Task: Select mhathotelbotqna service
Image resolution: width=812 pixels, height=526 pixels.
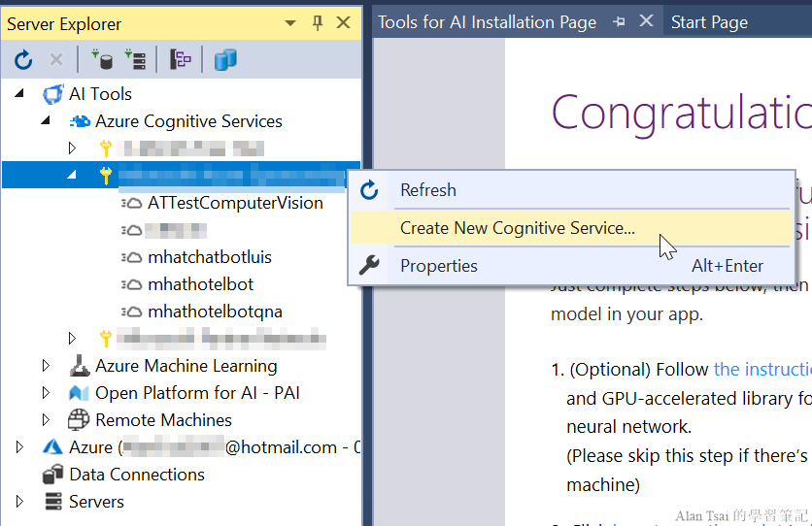Action: pos(215,312)
